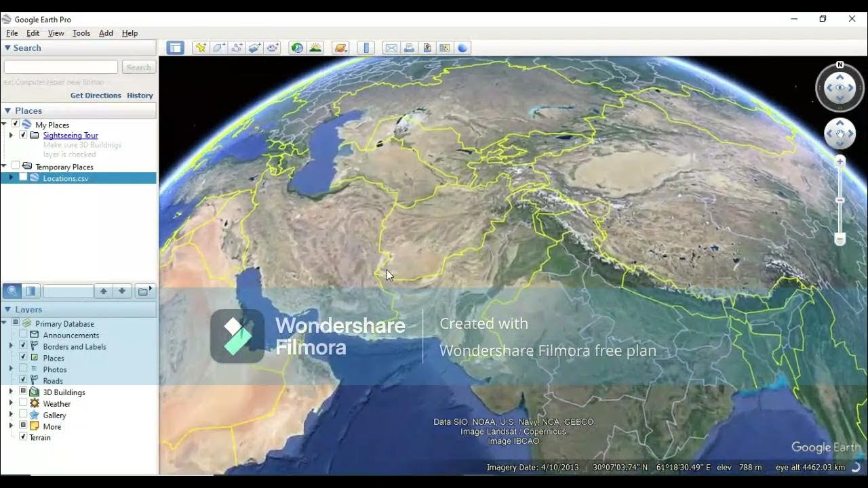Show the ruler tool
Viewport: 868px width, 488px height.
366,47
